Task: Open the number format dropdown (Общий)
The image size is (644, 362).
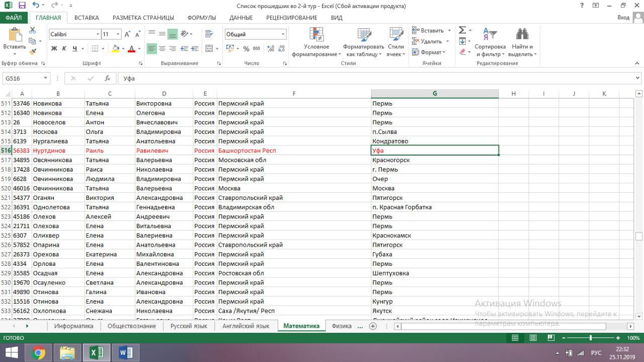Action: coord(283,34)
